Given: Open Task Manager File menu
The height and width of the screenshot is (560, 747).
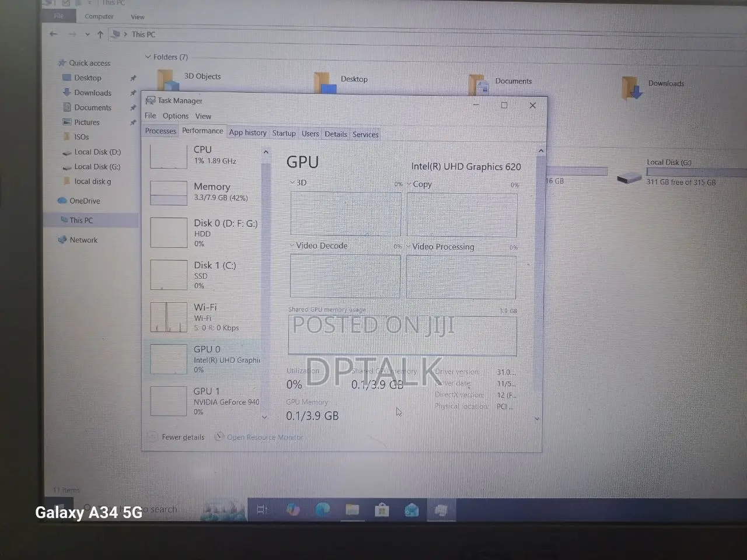Looking at the screenshot, I should [x=150, y=116].
